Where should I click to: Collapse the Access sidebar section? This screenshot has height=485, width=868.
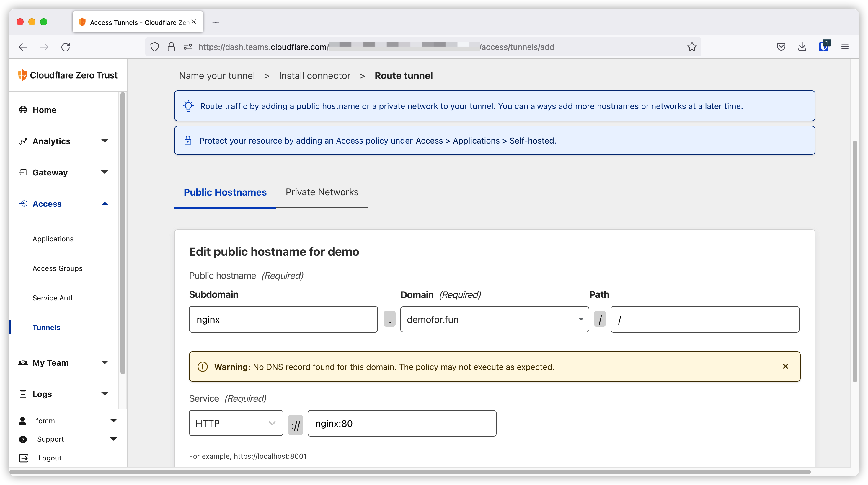click(105, 204)
